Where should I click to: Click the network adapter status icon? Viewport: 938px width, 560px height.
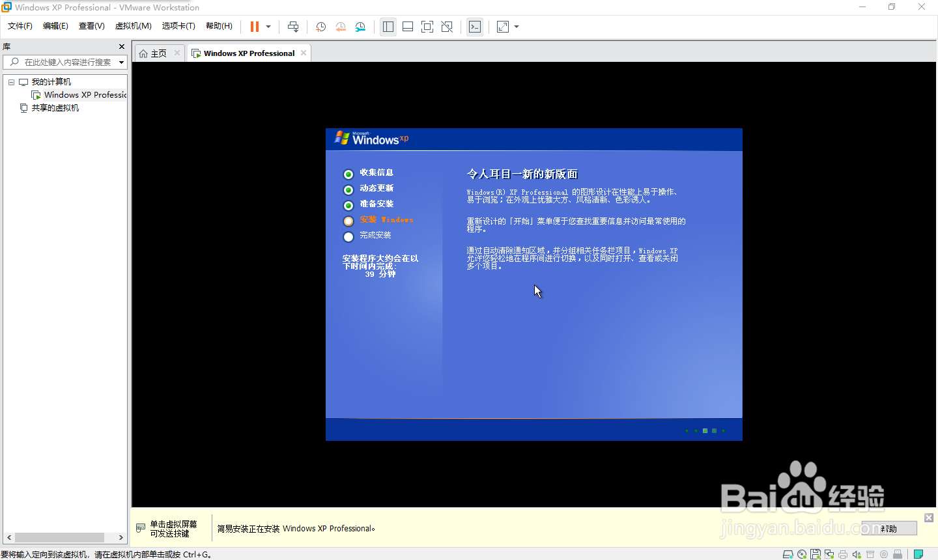829,554
